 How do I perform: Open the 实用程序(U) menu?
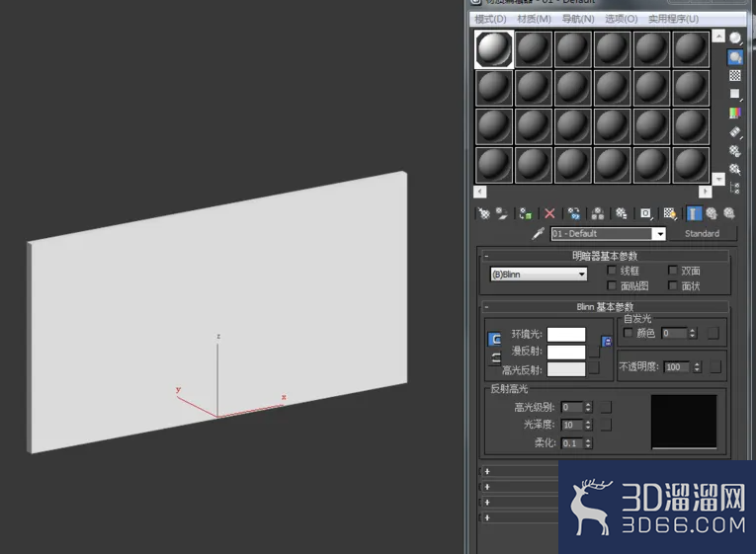click(673, 19)
